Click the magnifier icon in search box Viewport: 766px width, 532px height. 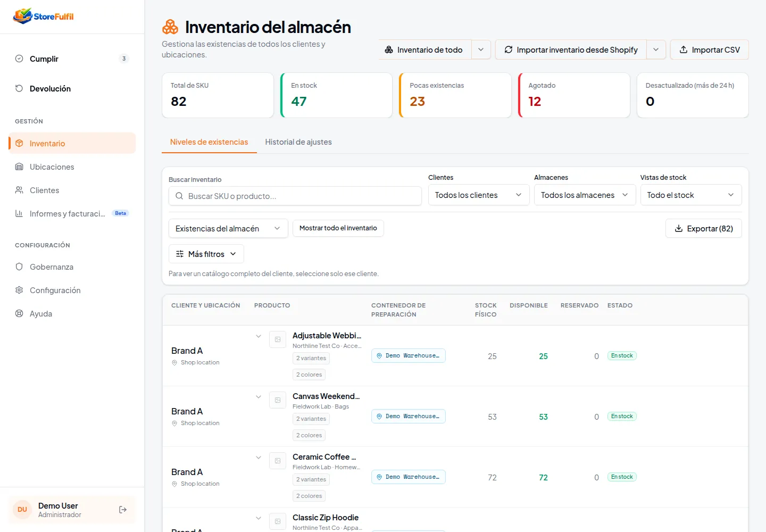point(179,196)
